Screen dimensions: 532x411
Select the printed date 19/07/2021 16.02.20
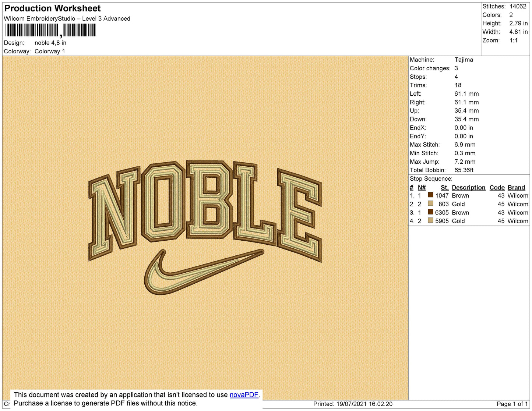[364, 404]
